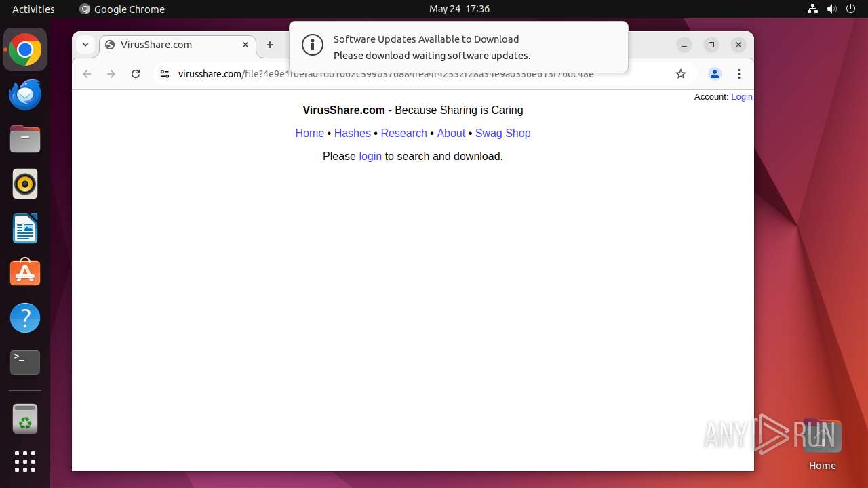Reload the VirusShare page

coord(136,74)
